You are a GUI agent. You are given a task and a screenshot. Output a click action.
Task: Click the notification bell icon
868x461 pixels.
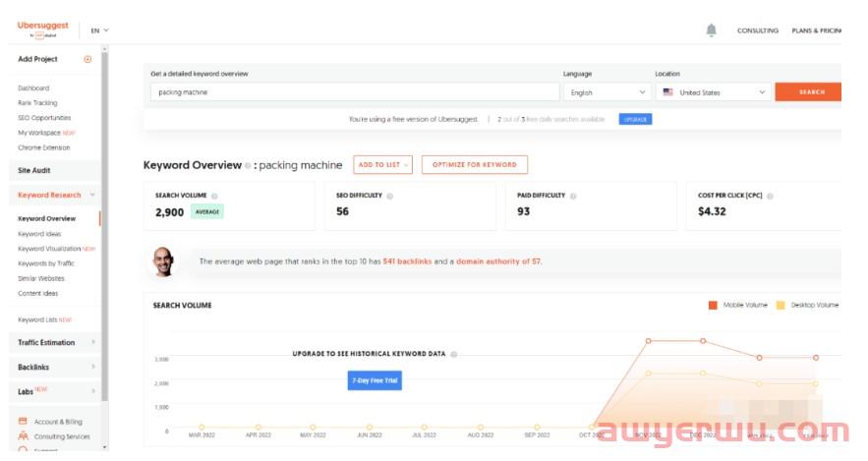(711, 30)
